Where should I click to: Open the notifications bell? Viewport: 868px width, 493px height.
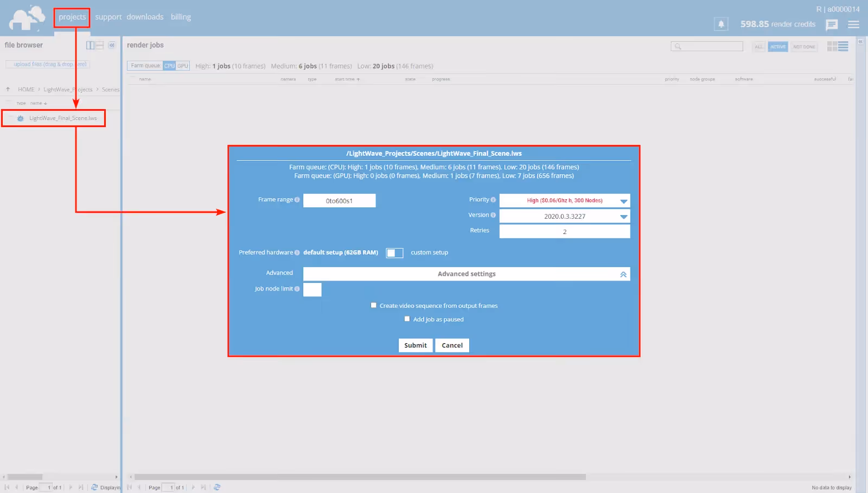click(x=721, y=24)
